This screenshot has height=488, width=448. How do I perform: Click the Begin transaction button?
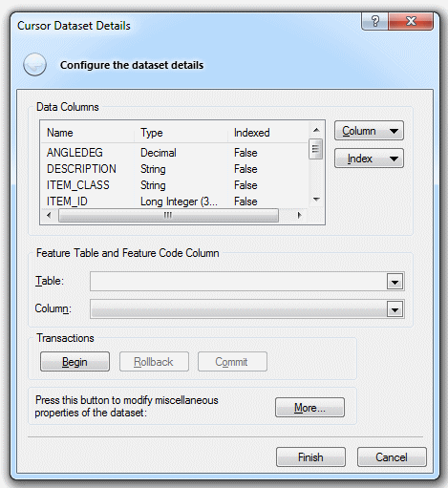[x=75, y=362]
